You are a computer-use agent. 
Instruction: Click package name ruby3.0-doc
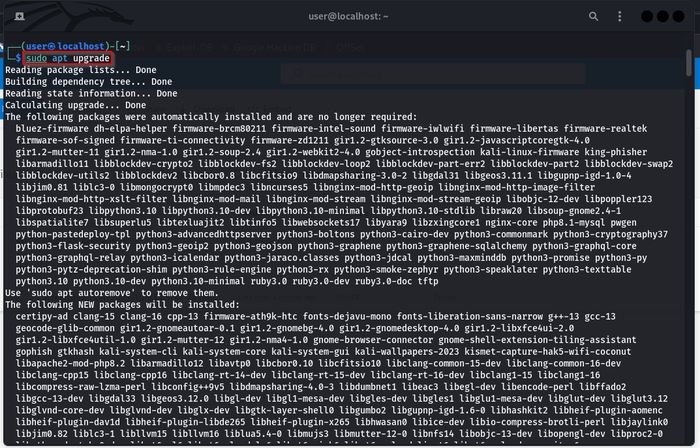coord(384,281)
